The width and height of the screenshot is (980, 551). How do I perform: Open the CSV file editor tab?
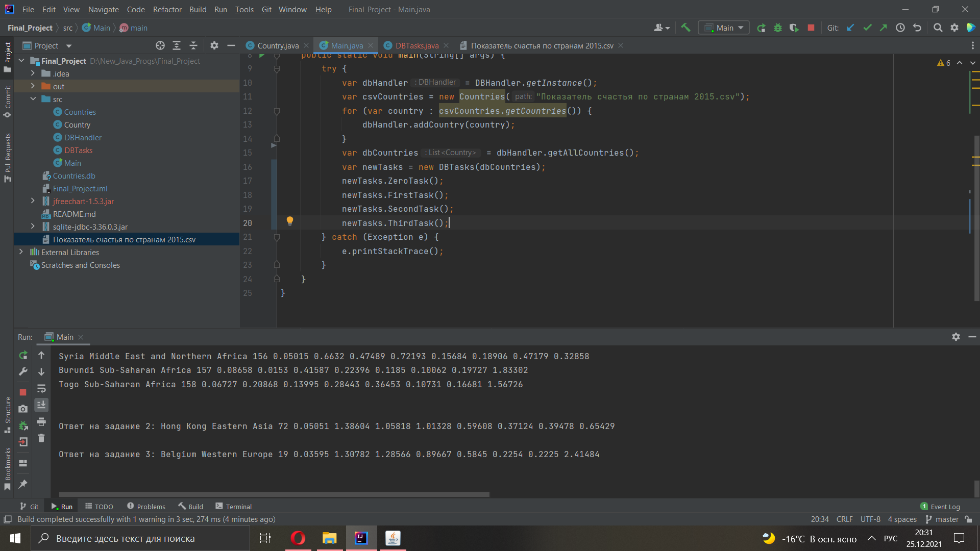pyautogui.click(x=542, y=45)
